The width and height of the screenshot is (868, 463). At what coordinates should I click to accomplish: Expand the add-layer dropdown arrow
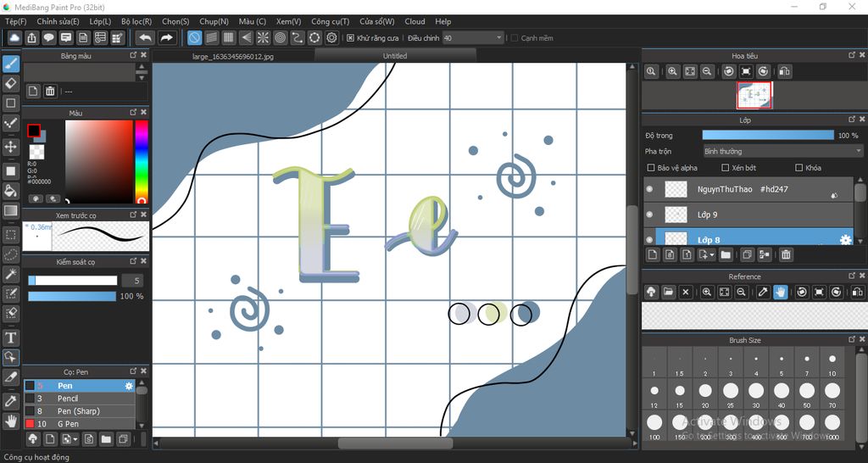coord(712,254)
